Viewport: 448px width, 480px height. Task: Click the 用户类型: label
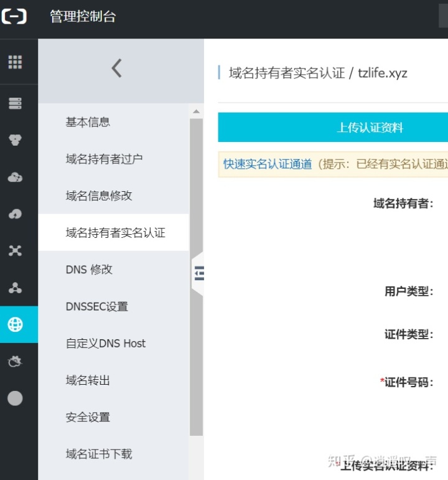coord(409,291)
